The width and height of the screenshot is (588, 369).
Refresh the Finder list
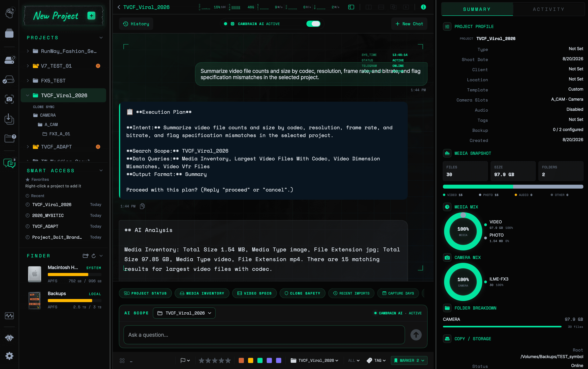(x=94, y=256)
